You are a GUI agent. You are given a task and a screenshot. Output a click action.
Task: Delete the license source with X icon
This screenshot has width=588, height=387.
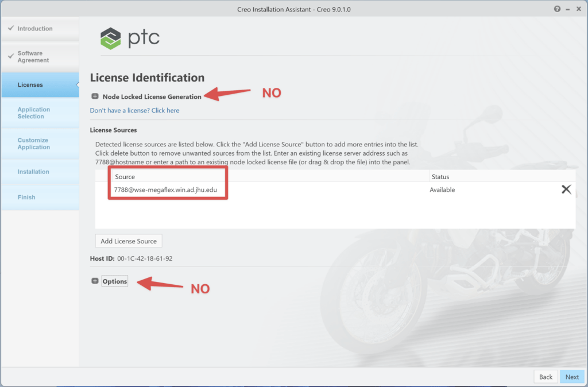(x=566, y=189)
